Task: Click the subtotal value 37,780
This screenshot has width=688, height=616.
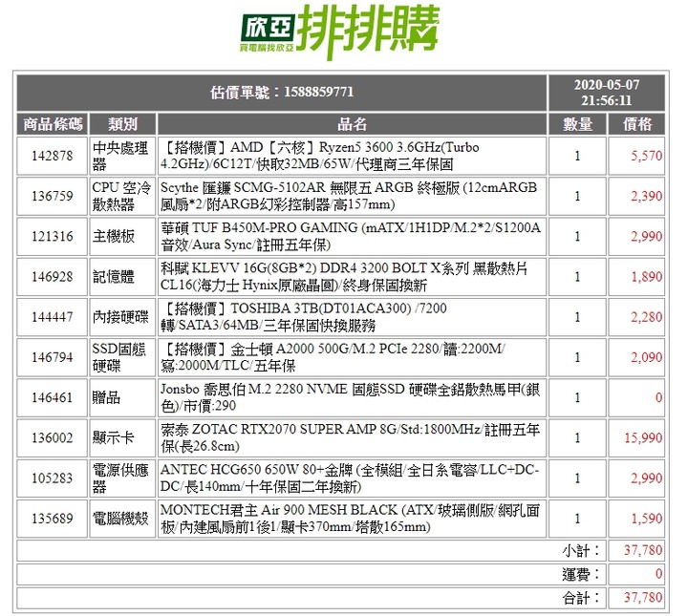Action: (643, 551)
